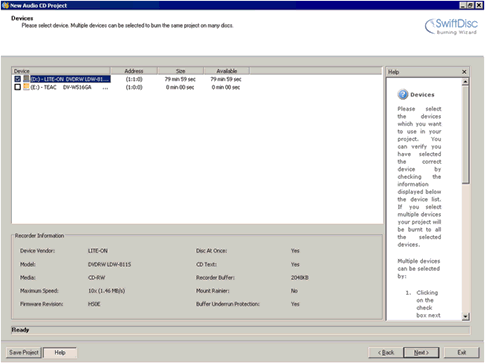Click the Recorder Information group title
This screenshot has height=363, width=485.
click(x=39, y=235)
